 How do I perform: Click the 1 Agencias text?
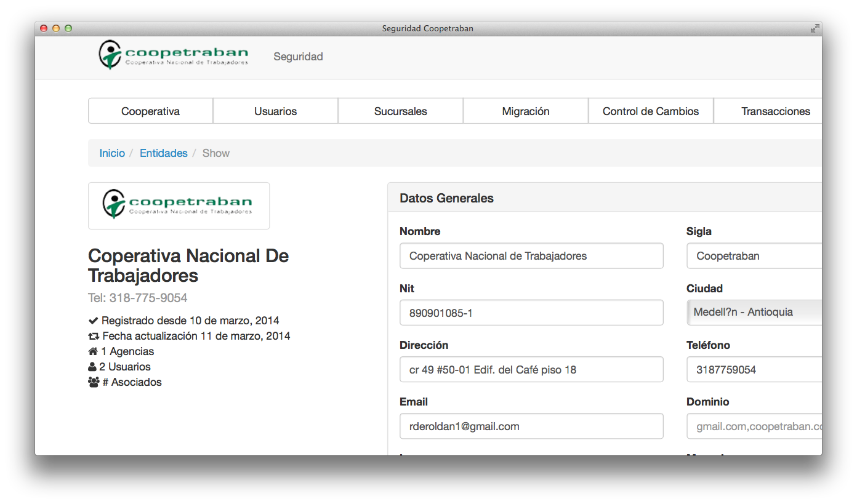(127, 351)
